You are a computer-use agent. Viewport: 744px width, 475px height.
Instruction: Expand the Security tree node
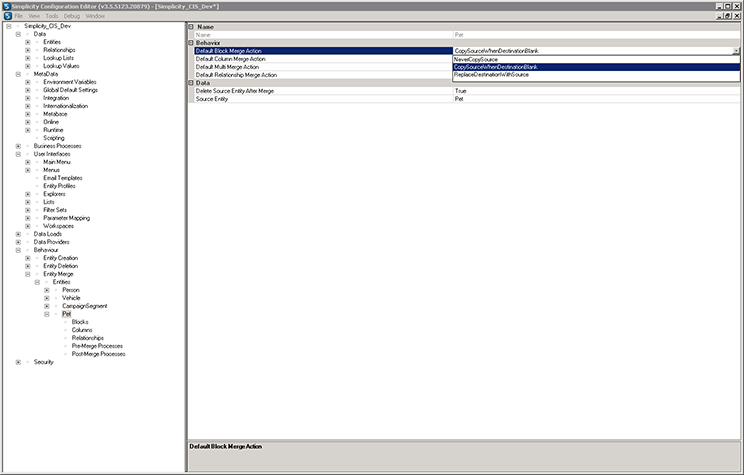click(18, 362)
